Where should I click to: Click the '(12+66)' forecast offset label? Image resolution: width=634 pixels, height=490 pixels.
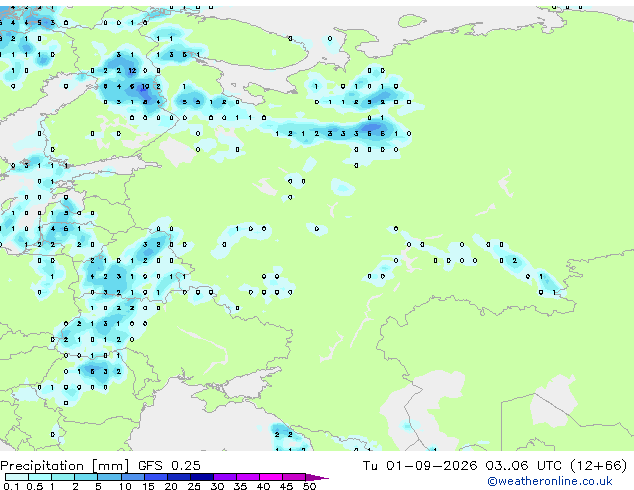pos(598,466)
